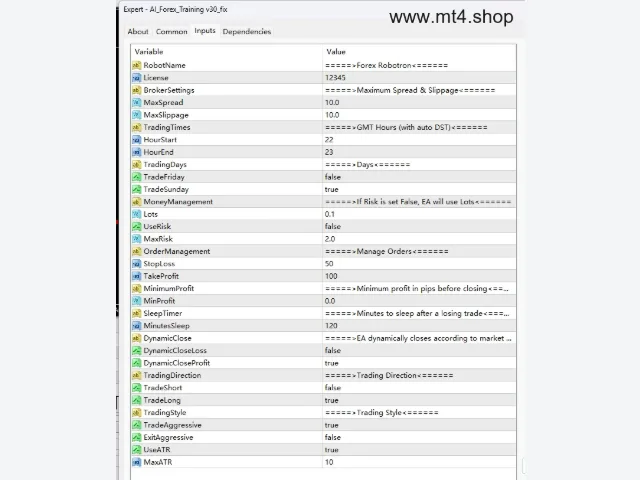Image resolution: width=640 pixels, height=480 pixels.
Task: Click the HourStart integer type icon
Action: [x=136, y=140]
